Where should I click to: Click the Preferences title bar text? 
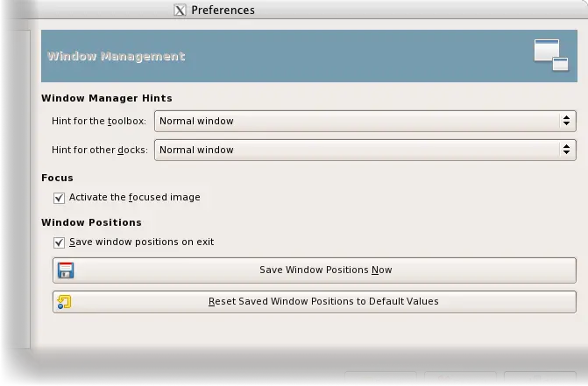point(223,11)
